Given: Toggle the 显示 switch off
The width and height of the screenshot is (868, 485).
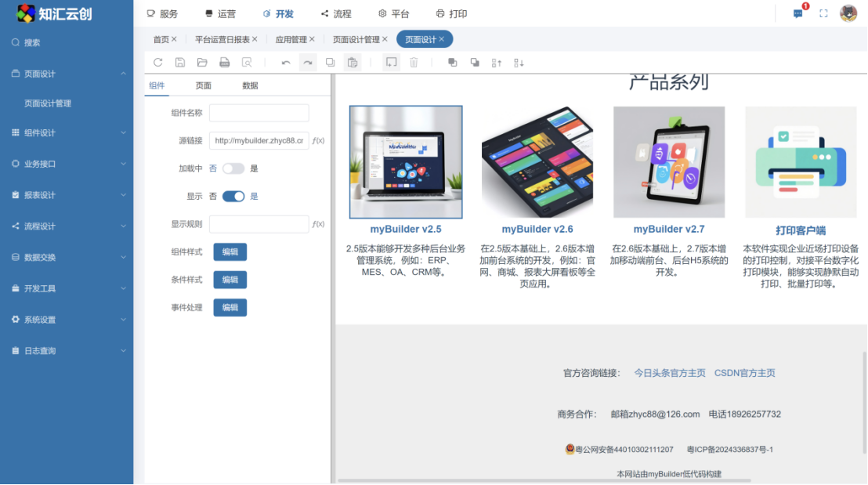Looking at the screenshot, I should point(233,196).
